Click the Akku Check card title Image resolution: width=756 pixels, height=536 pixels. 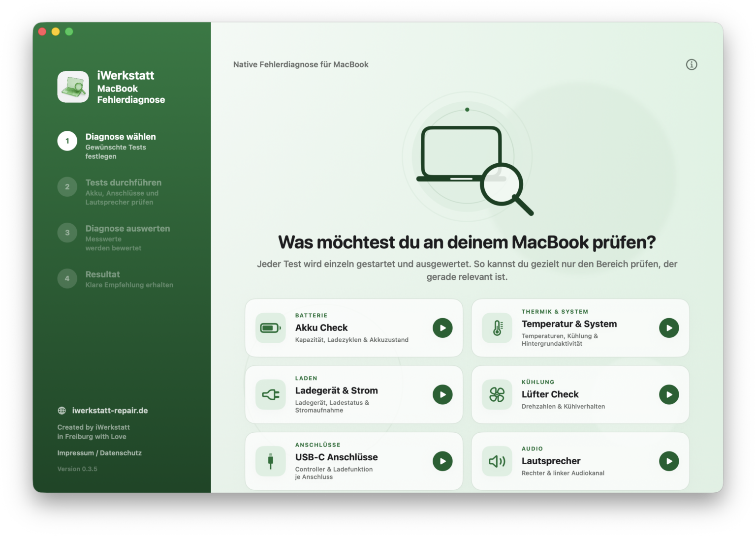321,328
